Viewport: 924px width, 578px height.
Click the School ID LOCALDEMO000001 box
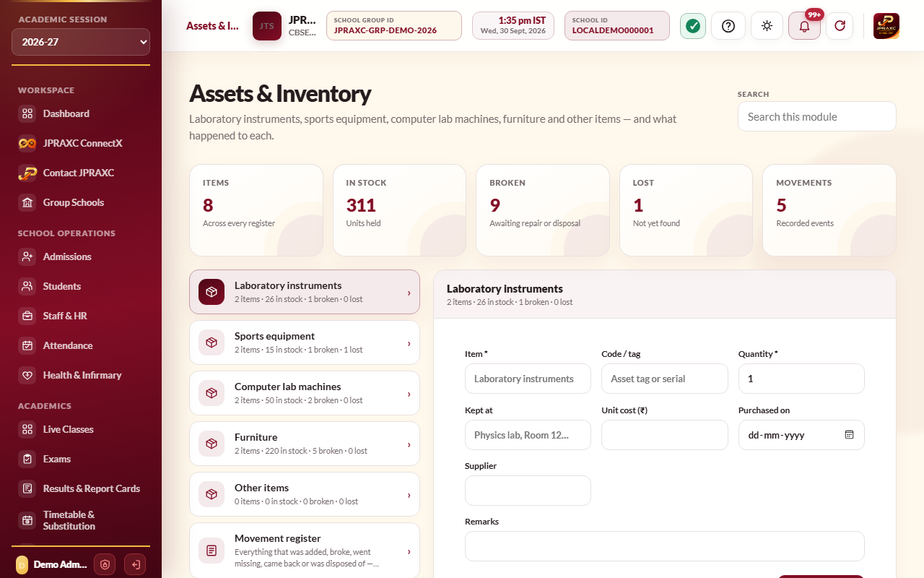[x=617, y=26]
